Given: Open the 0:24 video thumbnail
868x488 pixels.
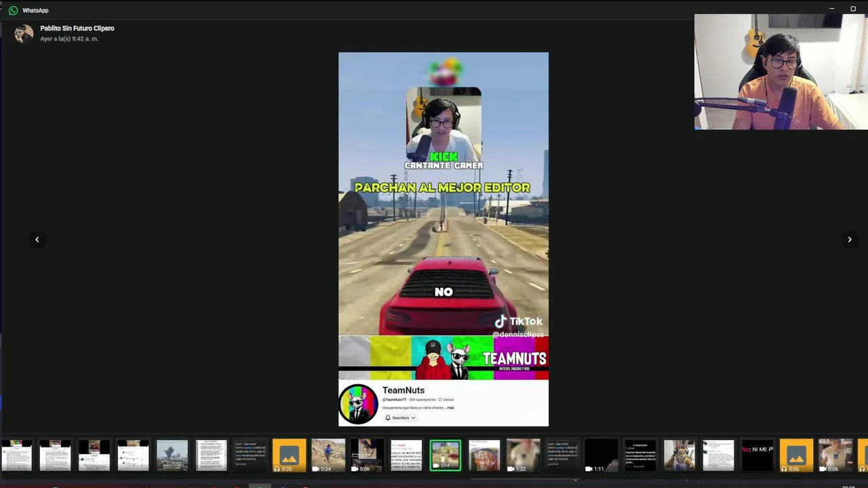Looking at the screenshot, I should [x=328, y=455].
